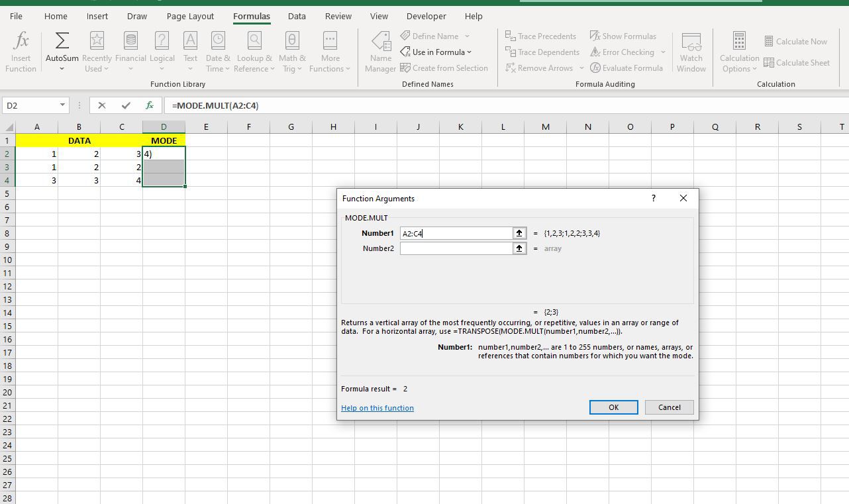849x504 pixels.
Task: Click the dialog Help question mark
Action: point(653,198)
